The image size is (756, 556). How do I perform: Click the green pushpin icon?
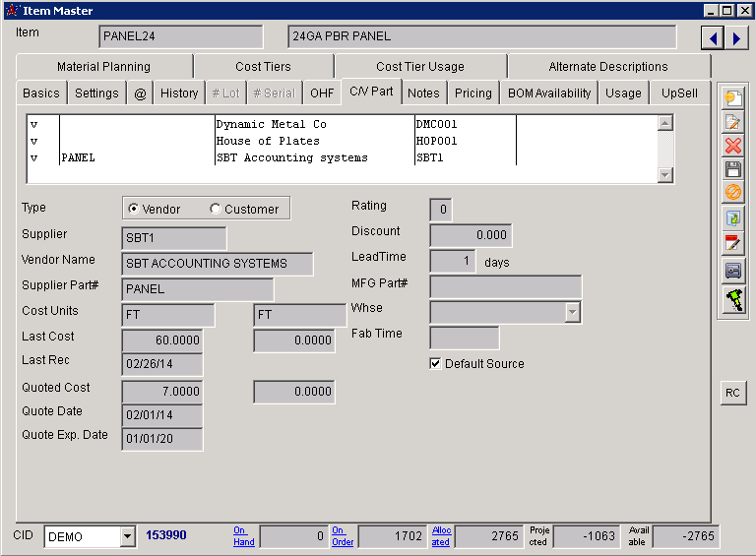pos(732,300)
